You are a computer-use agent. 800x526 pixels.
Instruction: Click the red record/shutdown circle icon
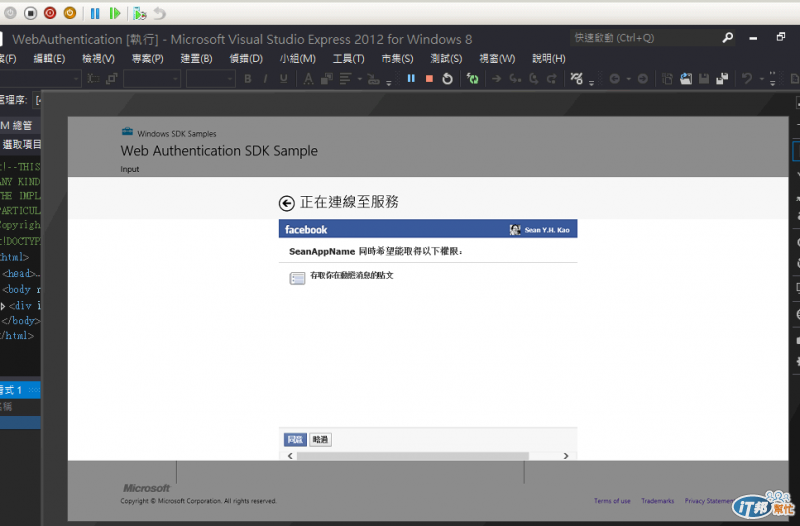[50, 13]
